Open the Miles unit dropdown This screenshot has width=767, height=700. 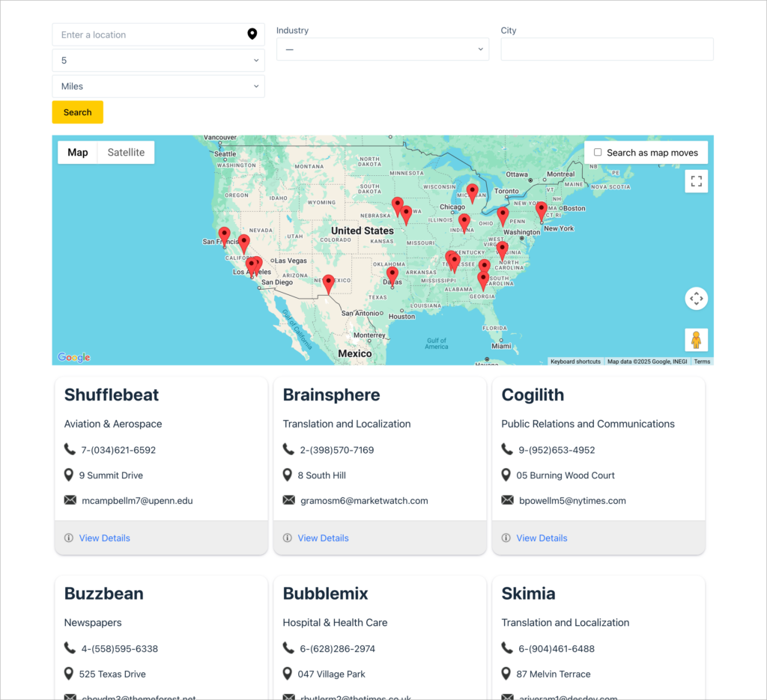click(x=159, y=86)
